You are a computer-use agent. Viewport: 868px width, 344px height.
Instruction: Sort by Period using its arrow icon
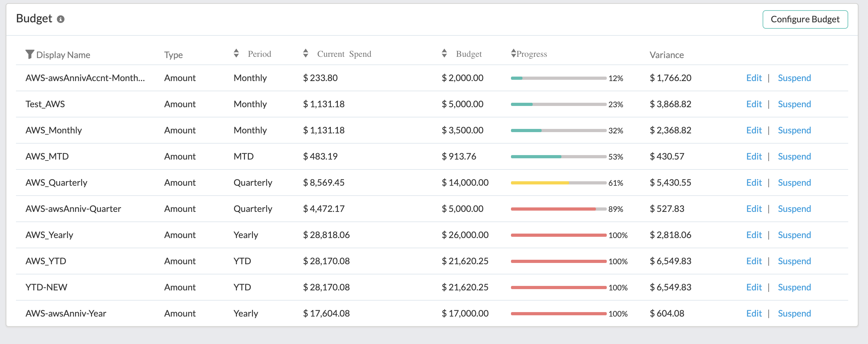236,54
